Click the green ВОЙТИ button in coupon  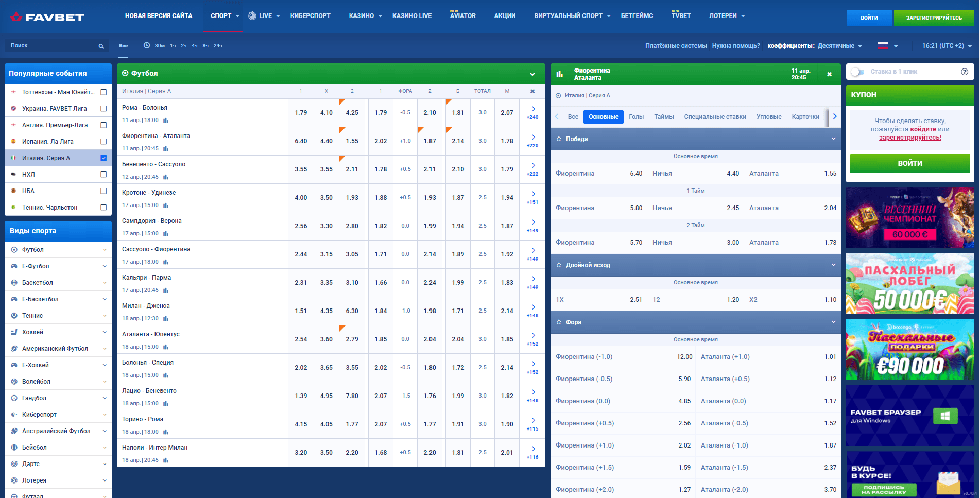point(910,163)
